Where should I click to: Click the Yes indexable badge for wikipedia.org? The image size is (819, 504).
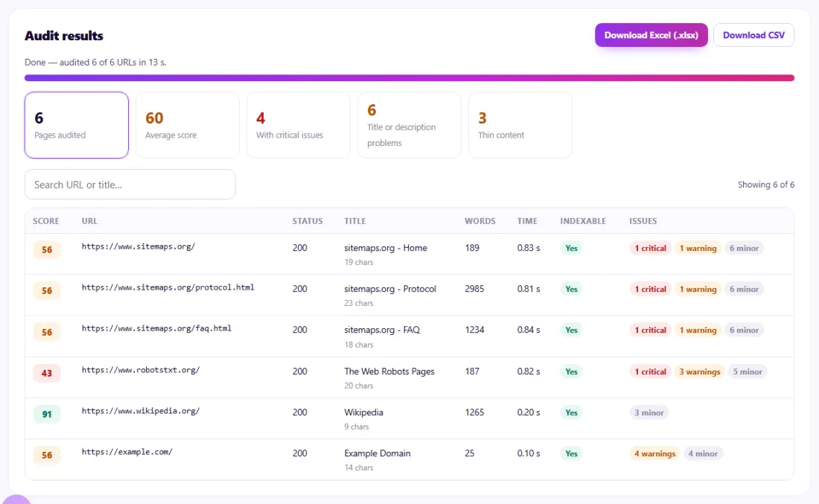point(571,412)
